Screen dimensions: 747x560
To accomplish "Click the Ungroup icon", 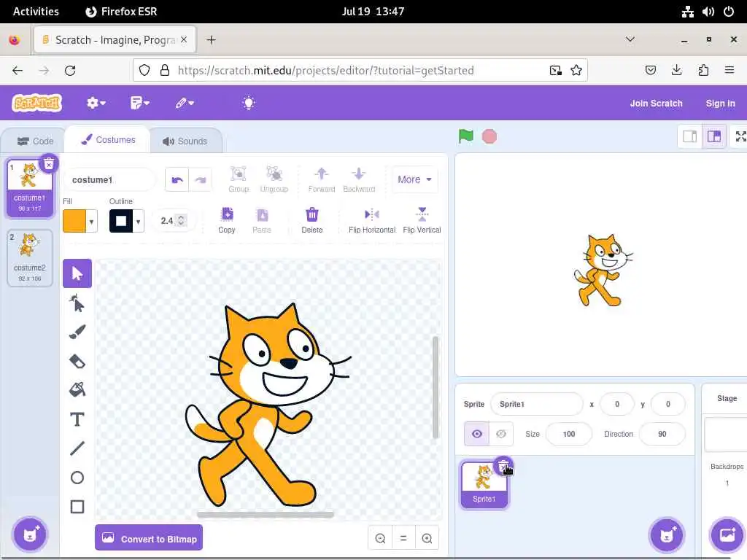I will (x=274, y=179).
